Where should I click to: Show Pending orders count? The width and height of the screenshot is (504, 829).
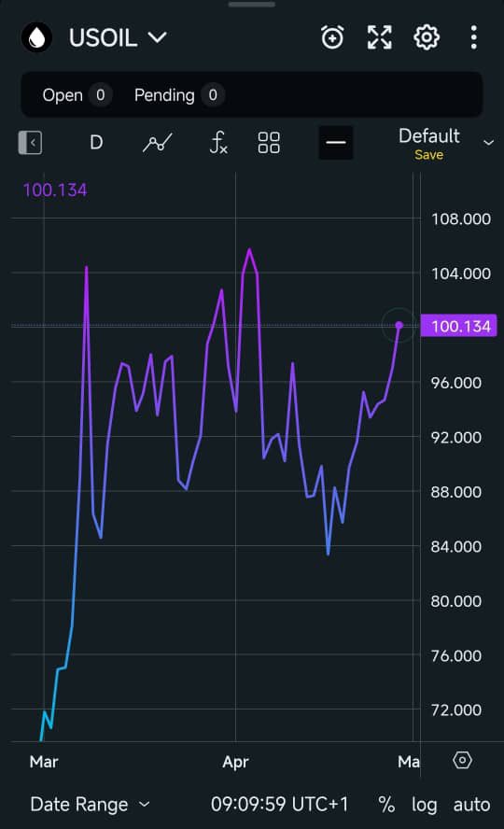coord(179,95)
